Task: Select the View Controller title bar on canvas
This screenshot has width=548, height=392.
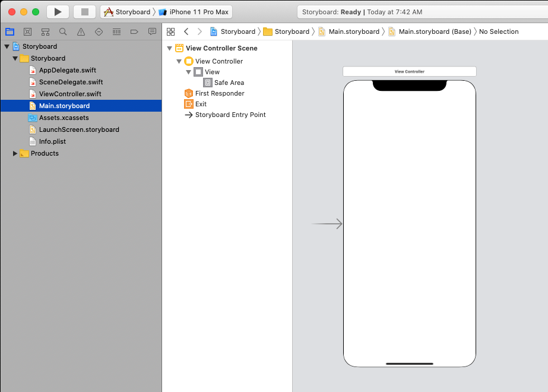Action: coord(409,71)
